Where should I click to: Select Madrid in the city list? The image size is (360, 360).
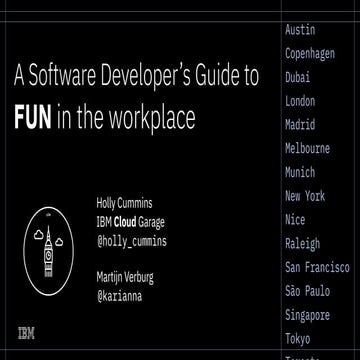click(300, 125)
